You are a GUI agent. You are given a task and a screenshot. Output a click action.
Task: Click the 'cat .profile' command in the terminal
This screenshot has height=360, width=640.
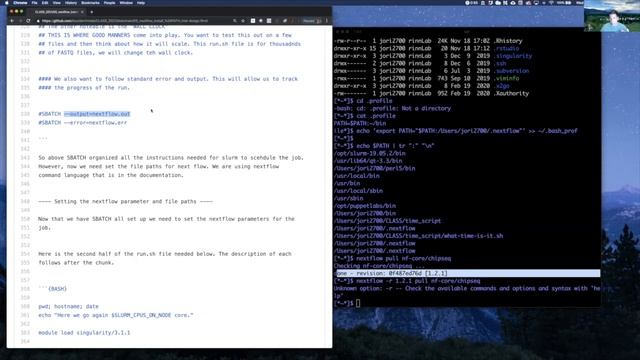pyautogui.click(x=376, y=116)
